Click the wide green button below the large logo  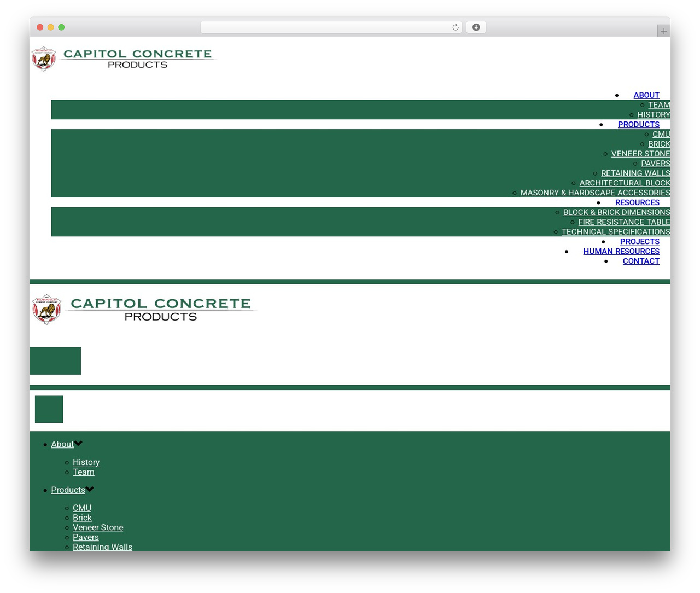[55, 361]
